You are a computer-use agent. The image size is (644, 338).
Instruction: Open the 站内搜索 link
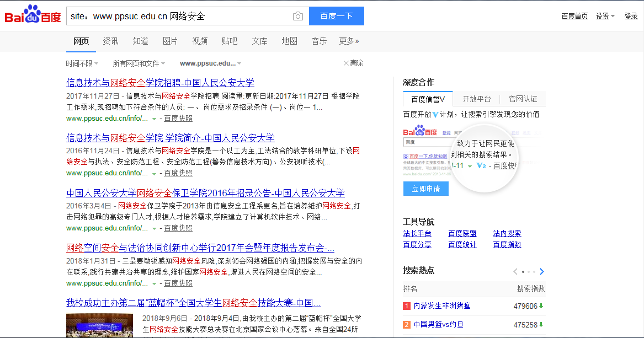pyautogui.click(x=507, y=233)
